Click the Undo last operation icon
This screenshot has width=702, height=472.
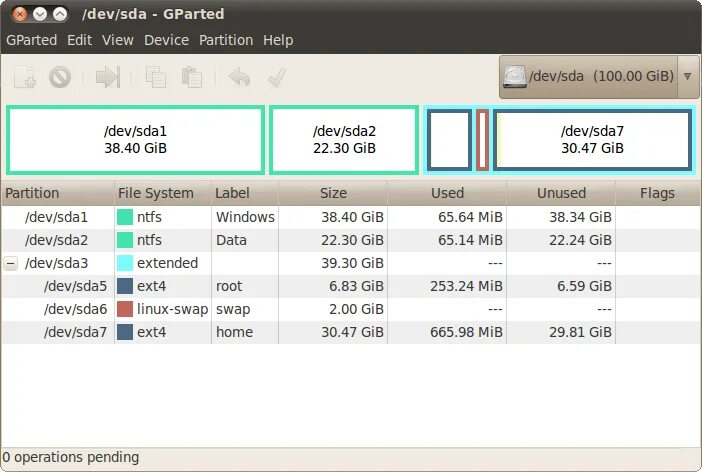pyautogui.click(x=239, y=77)
